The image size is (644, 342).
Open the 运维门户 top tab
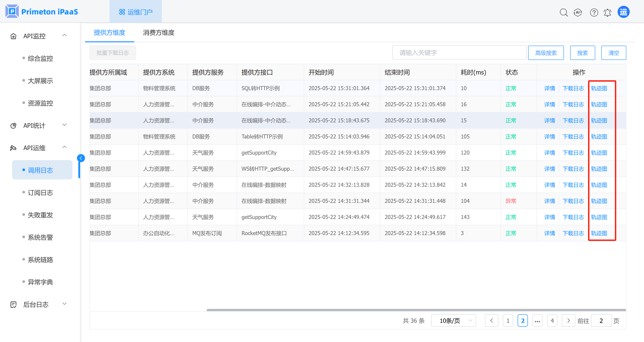click(x=136, y=12)
